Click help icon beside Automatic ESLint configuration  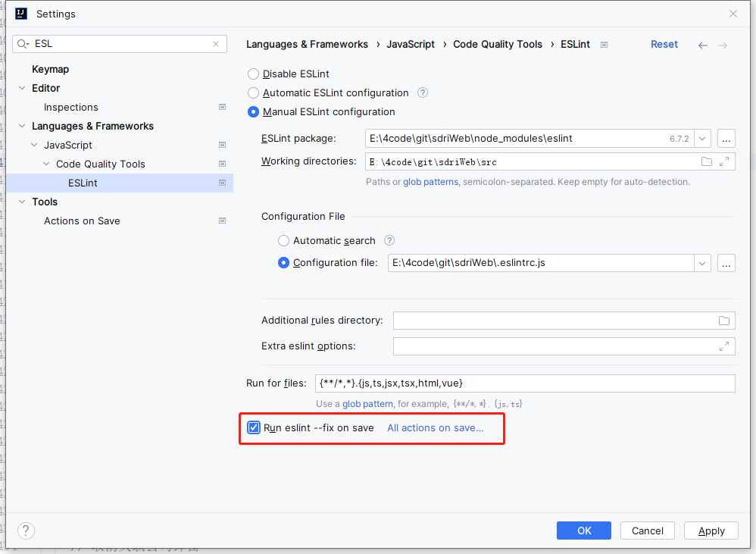coord(423,93)
